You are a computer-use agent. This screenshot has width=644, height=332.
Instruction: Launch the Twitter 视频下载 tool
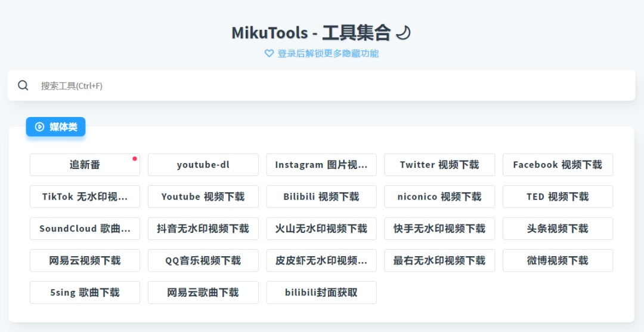click(439, 165)
